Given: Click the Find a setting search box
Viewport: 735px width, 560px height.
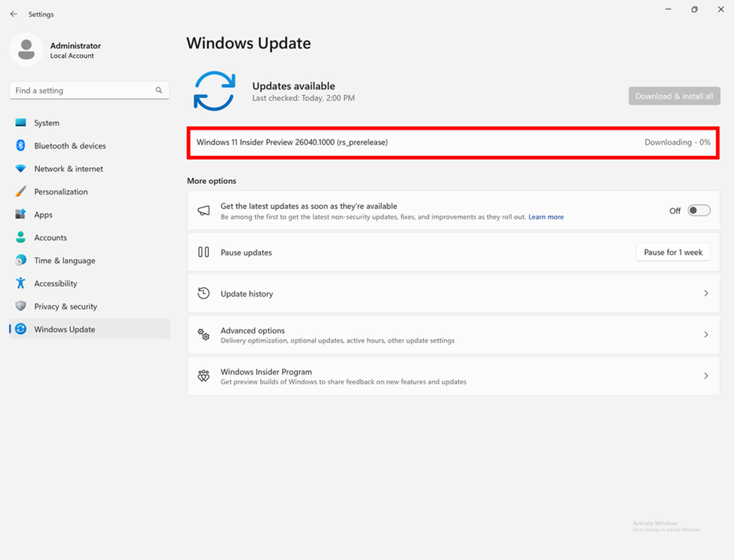Looking at the screenshot, I should (83, 90).
